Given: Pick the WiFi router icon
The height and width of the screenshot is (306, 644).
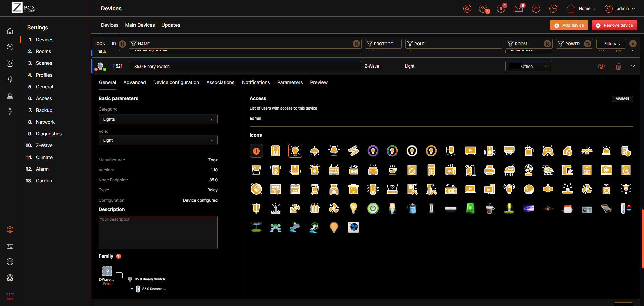Looking at the screenshot, I should click(392, 189).
